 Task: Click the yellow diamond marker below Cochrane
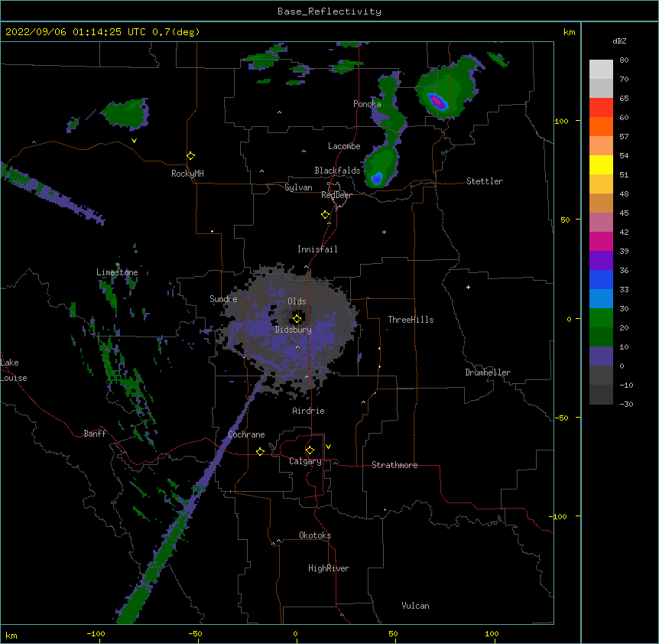(x=260, y=451)
